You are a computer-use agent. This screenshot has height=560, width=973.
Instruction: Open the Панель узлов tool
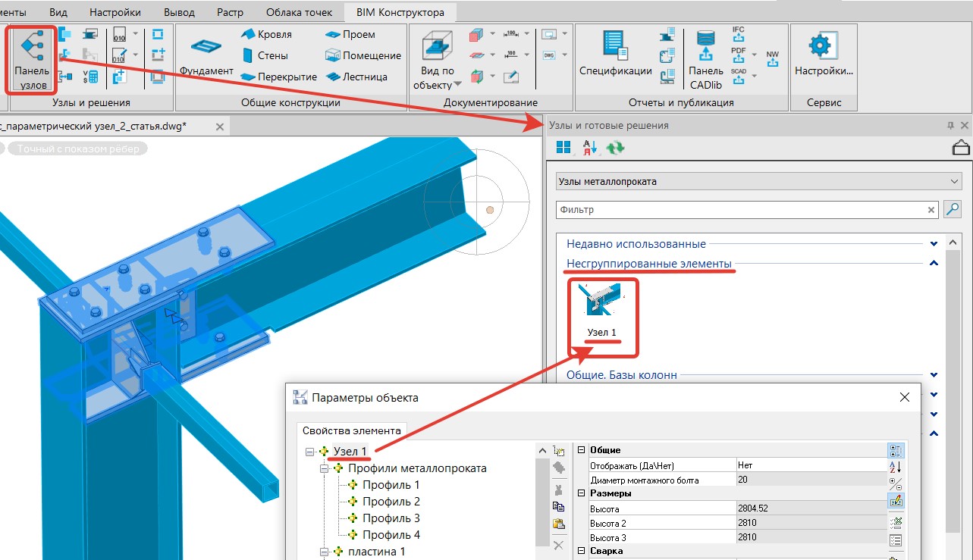pos(32,61)
